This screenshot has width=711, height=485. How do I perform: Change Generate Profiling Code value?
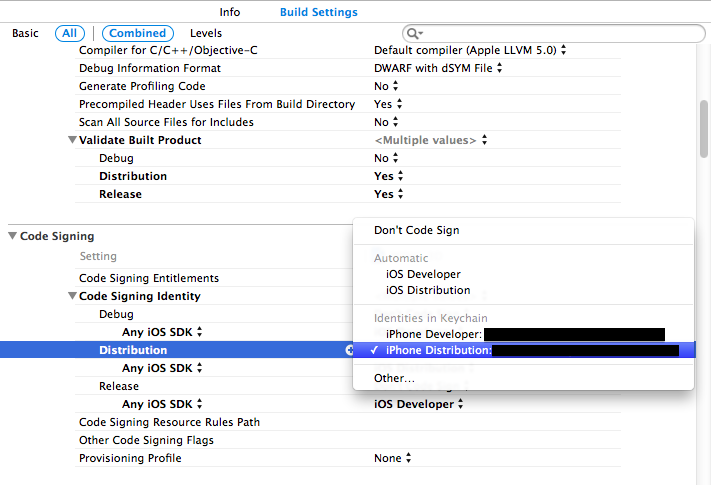386,86
